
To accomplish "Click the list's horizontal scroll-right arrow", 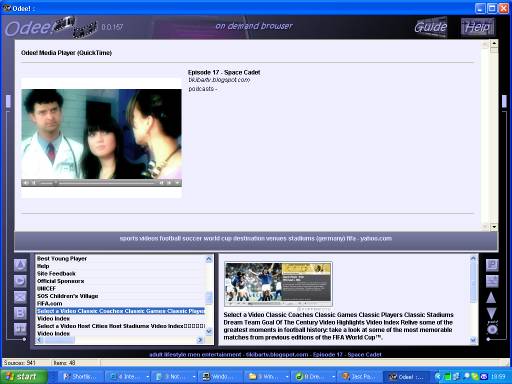I will point(200,340).
